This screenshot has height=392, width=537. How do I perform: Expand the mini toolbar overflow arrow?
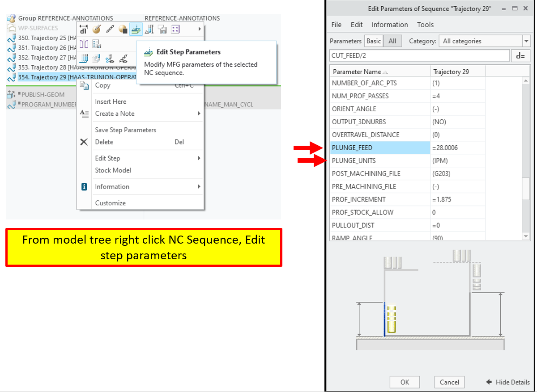(200, 29)
